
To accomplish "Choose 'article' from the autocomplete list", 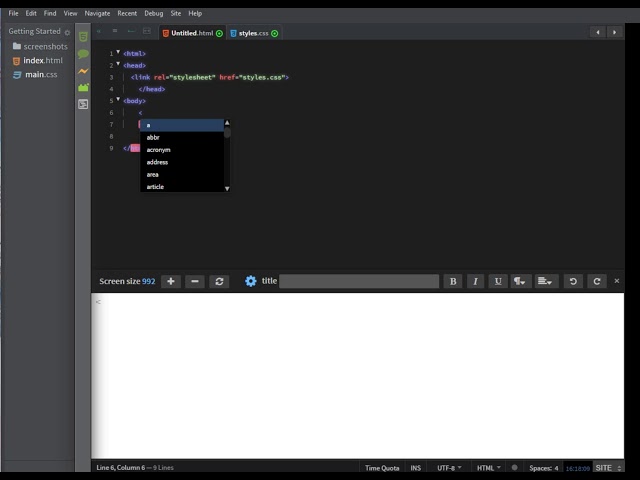I will pos(182,187).
